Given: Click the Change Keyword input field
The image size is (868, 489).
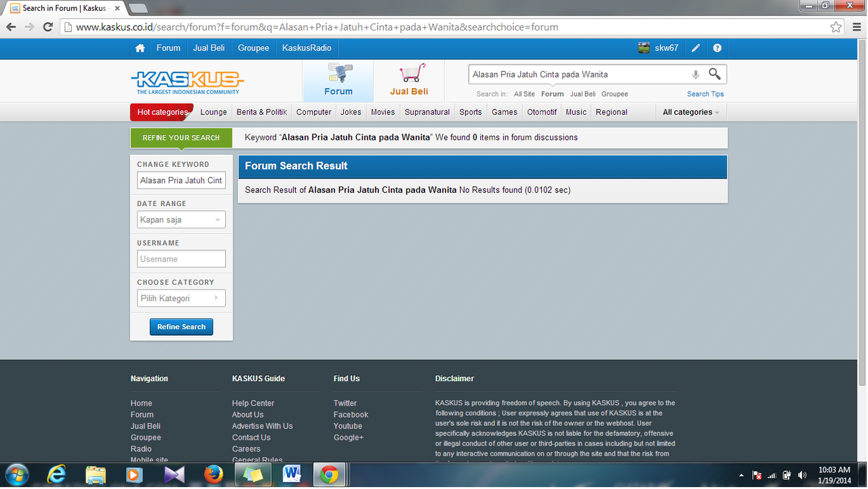Looking at the screenshot, I should [181, 180].
